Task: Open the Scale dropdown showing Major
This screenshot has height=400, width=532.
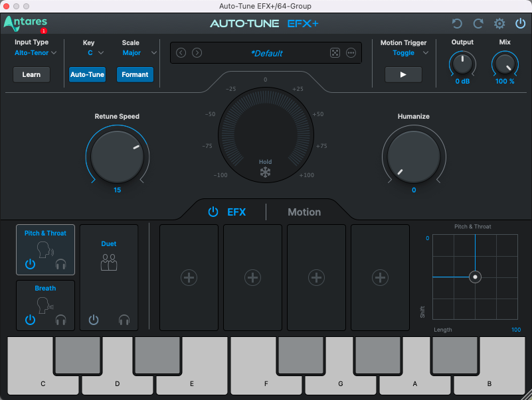Action: 139,53
